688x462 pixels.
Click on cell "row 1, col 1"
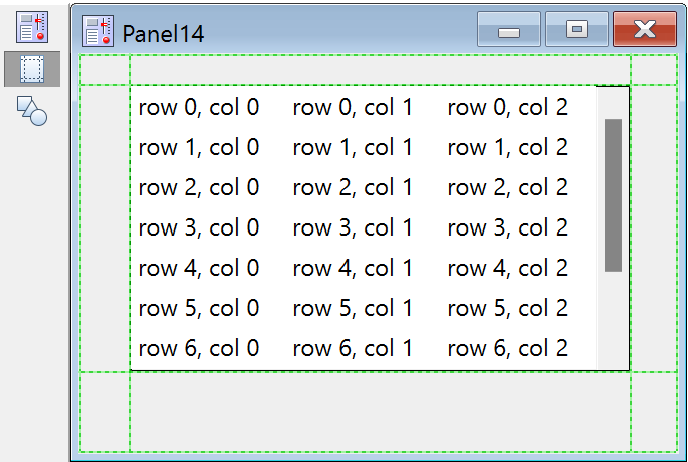coord(353,148)
